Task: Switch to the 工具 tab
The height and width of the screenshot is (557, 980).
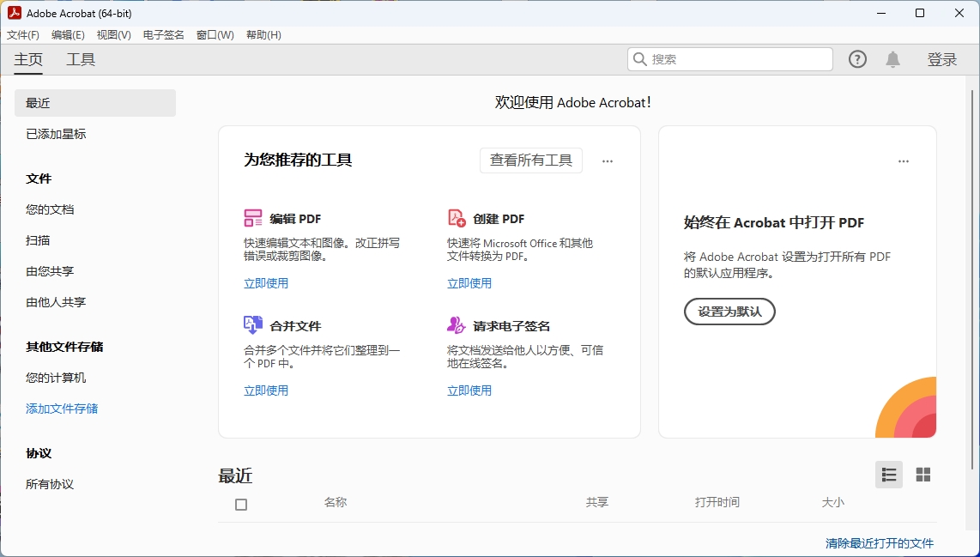Action: coord(81,59)
